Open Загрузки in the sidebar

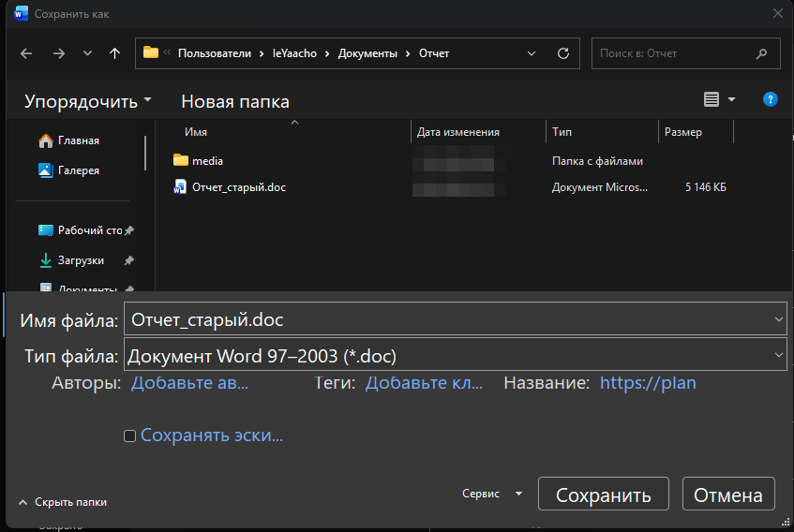[x=71, y=260]
